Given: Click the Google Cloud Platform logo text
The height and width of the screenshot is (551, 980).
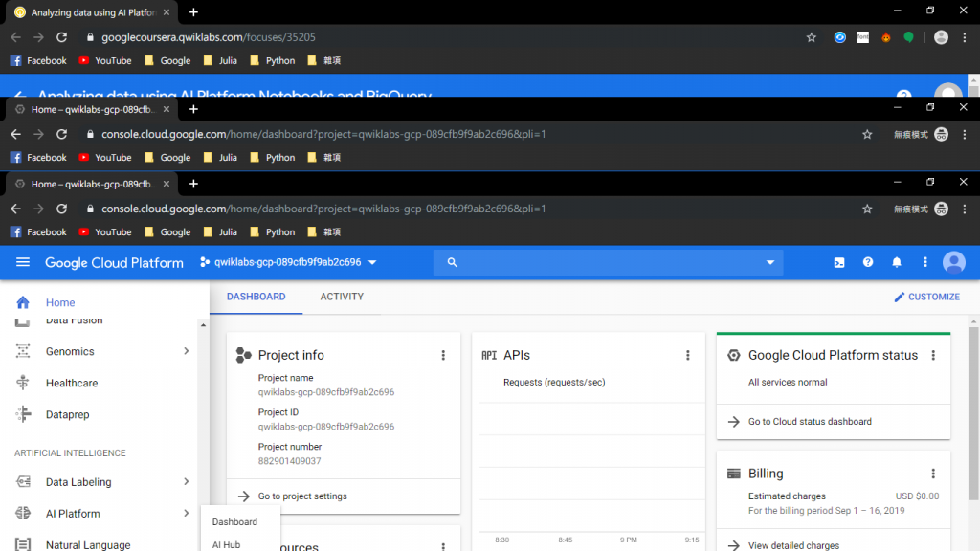Looking at the screenshot, I should coord(114,263).
